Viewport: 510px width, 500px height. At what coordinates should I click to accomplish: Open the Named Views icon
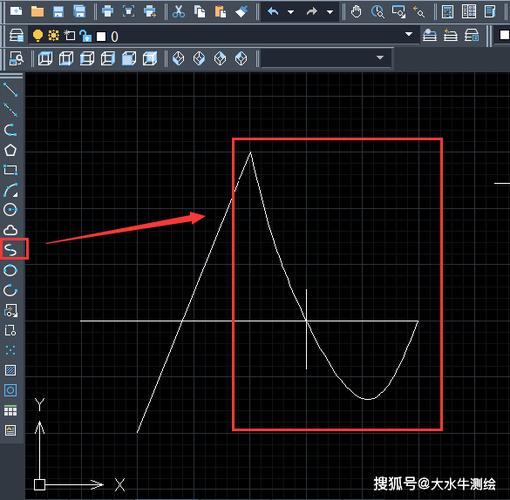click(16, 58)
